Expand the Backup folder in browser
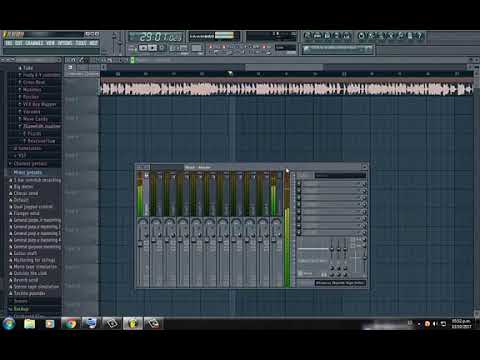 (21, 309)
